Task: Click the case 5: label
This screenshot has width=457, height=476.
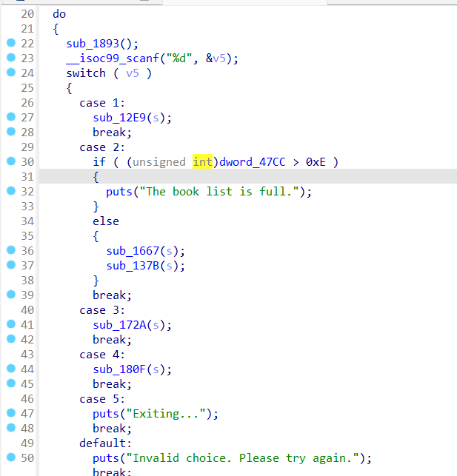Action: [102, 399]
